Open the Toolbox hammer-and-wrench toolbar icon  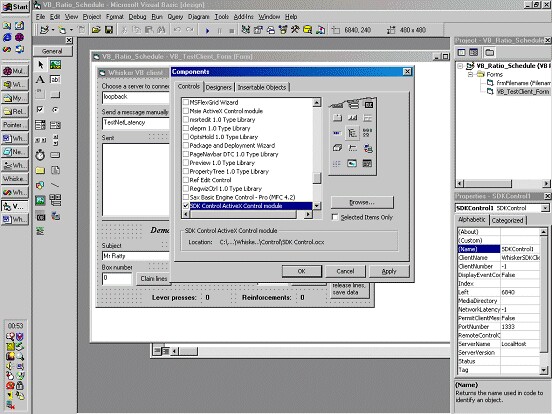(x=295, y=30)
